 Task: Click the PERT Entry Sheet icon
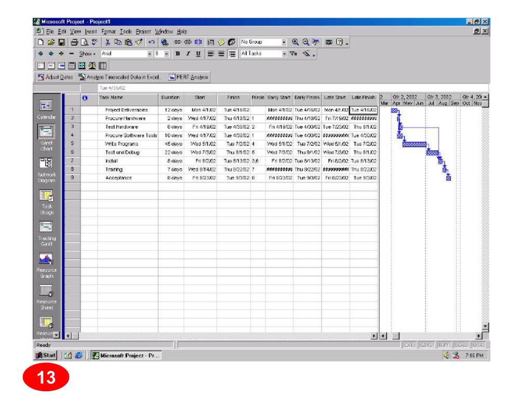(102, 65)
